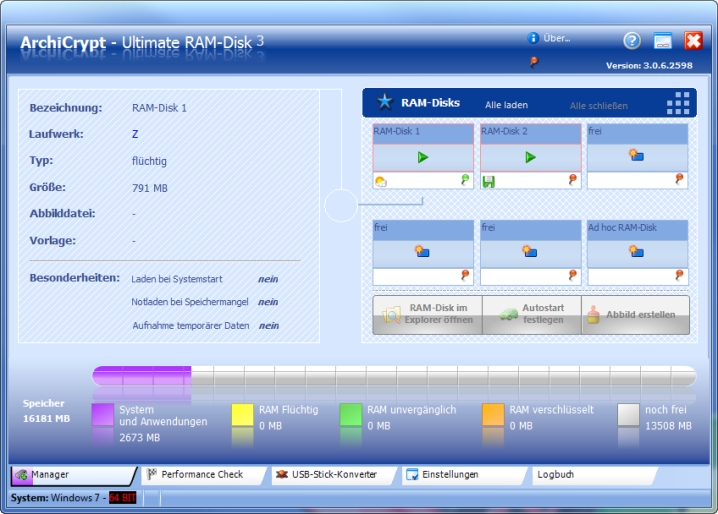Image resolution: width=718 pixels, height=514 pixels.
Task: Click the sun-cloud icon under RAM-Disk 1
Action: point(381,181)
